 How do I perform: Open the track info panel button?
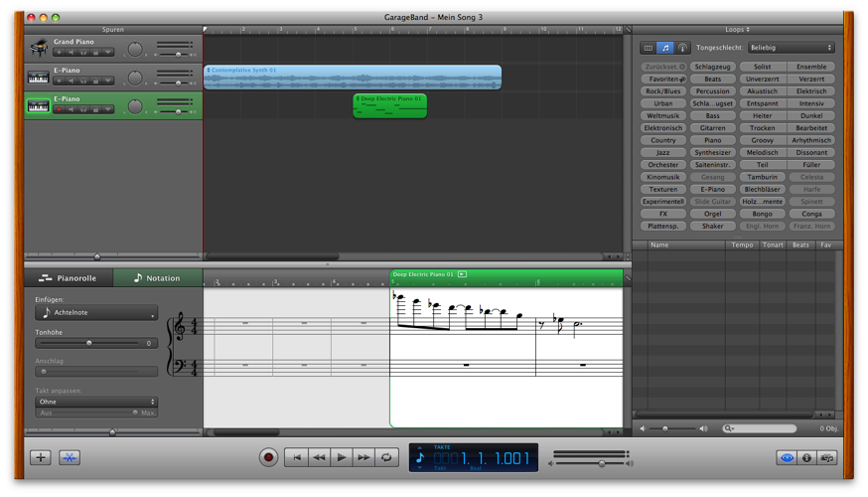click(806, 457)
